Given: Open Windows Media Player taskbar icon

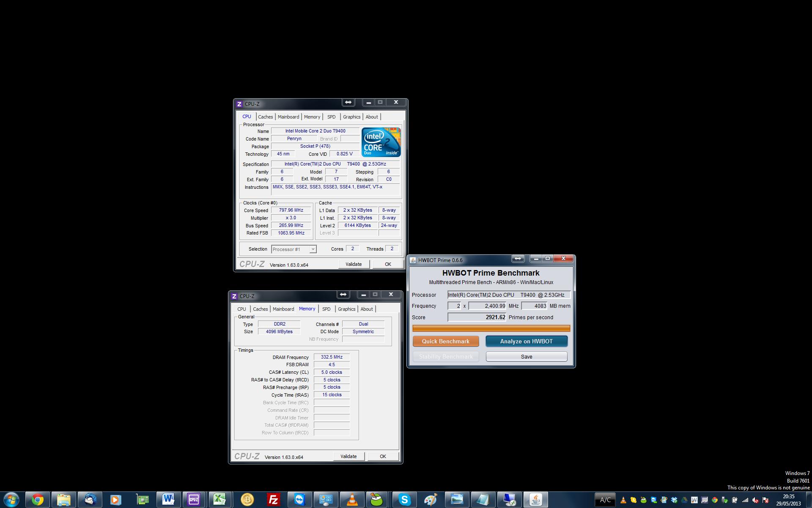Looking at the screenshot, I should pos(115,500).
